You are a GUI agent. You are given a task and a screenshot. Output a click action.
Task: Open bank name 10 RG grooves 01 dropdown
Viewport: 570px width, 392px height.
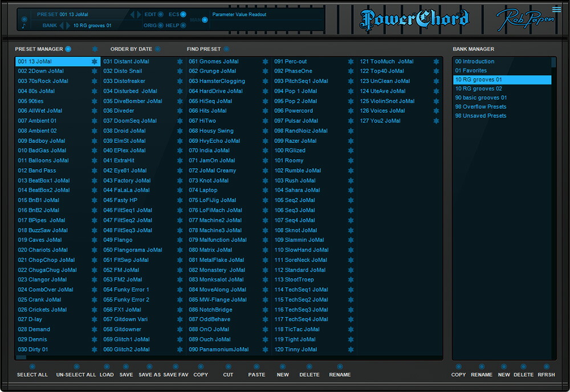(x=92, y=26)
